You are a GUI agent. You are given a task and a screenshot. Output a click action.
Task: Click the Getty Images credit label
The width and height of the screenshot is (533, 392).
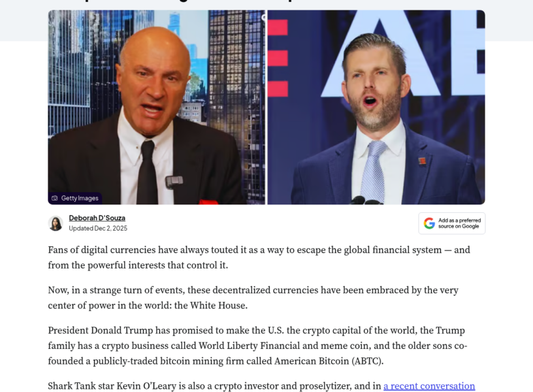pos(75,198)
